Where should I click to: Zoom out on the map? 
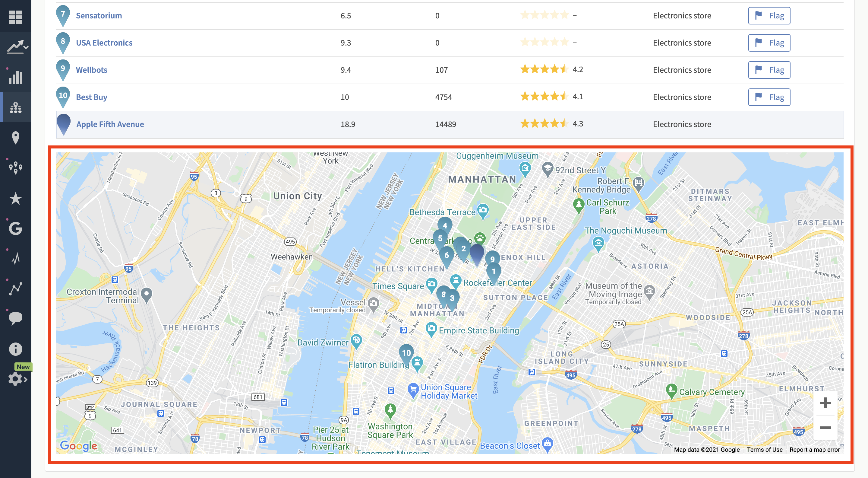[x=825, y=427]
